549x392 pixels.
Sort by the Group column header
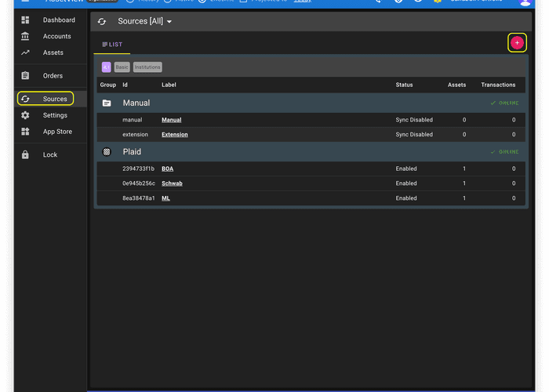click(108, 85)
